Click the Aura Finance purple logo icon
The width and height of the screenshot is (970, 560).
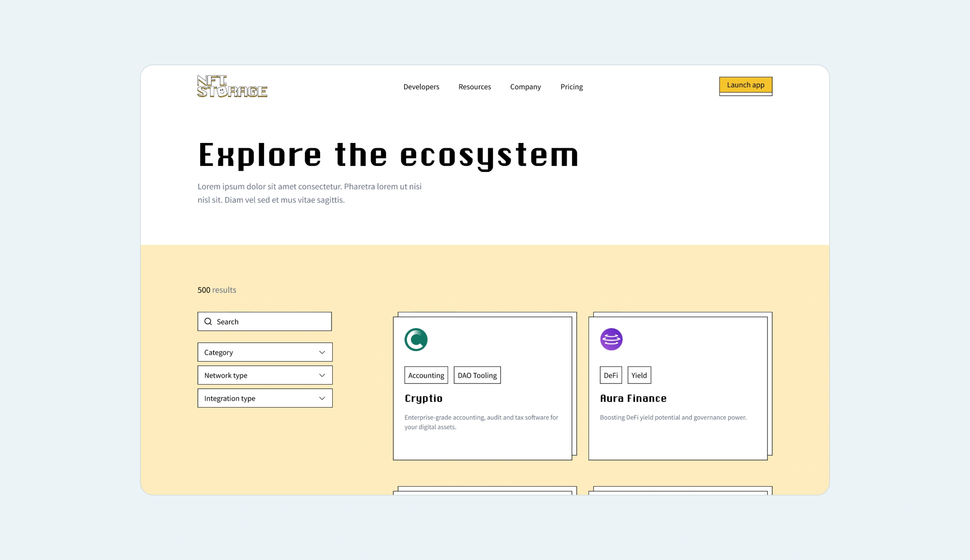611,339
